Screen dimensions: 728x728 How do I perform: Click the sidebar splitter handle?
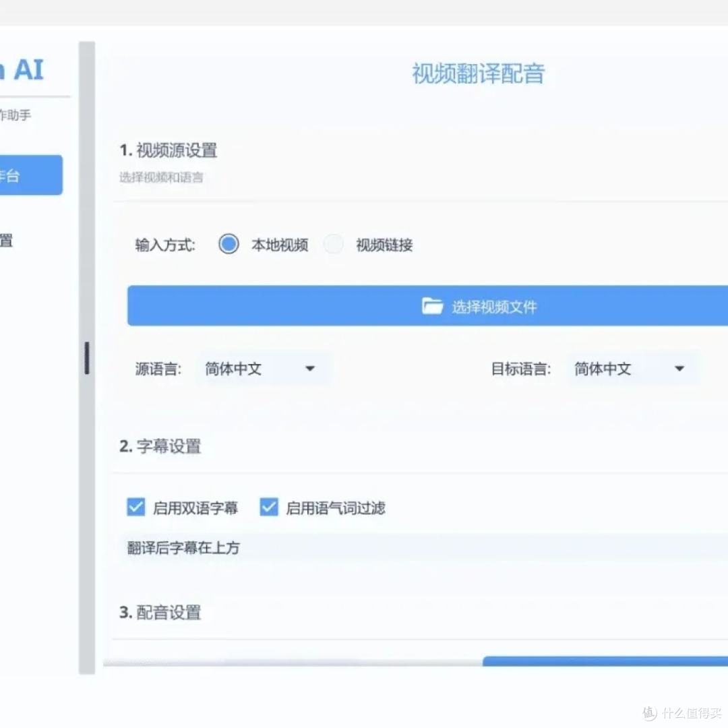(x=87, y=358)
